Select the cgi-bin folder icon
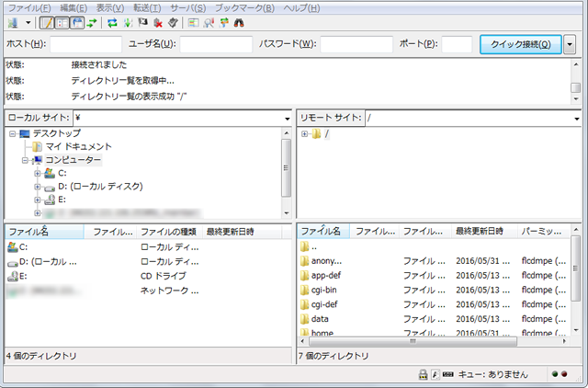This screenshot has width=588, height=388. pos(304,290)
